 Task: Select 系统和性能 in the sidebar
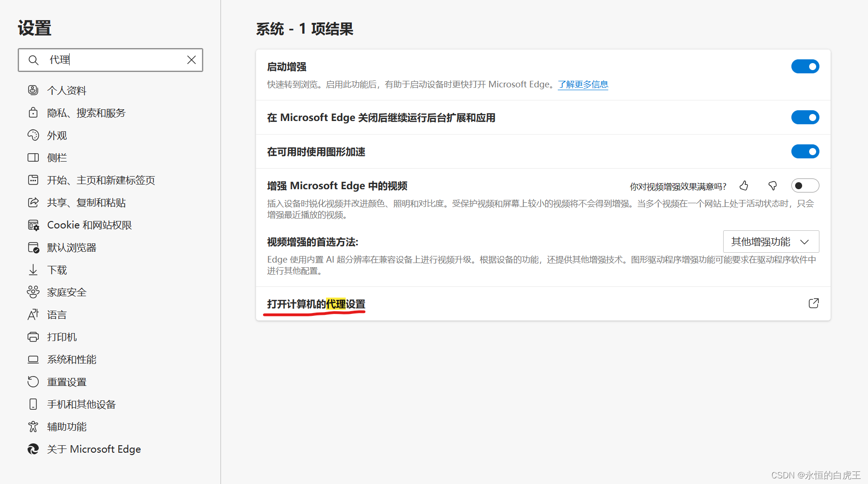pos(71,359)
